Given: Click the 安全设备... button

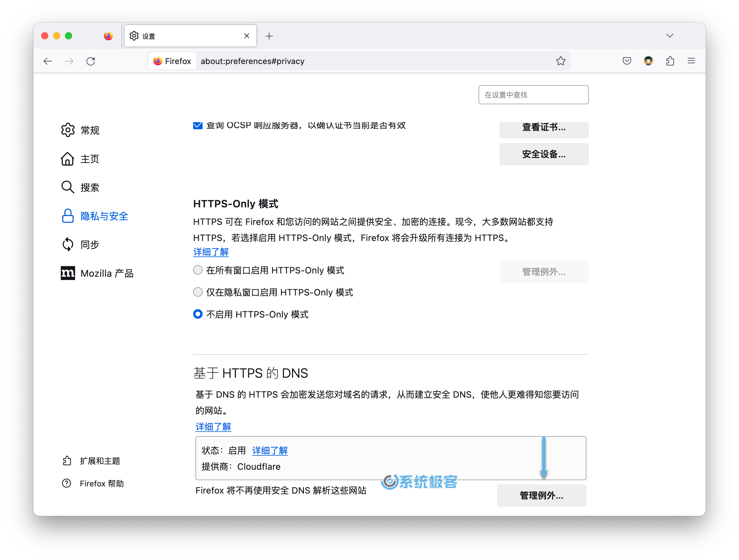Looking at the screenshot, I should (x=544, y=154).
